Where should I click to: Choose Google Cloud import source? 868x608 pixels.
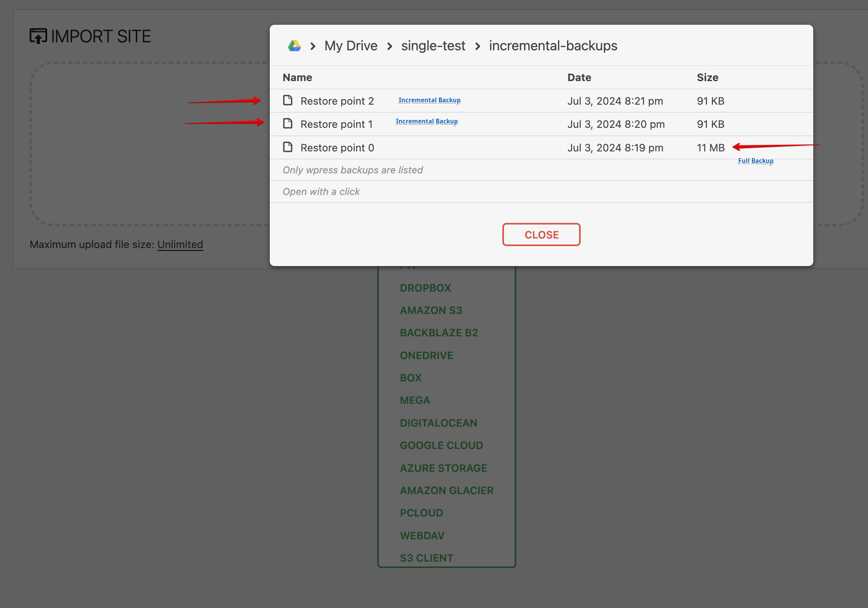(x=441, y=445)
